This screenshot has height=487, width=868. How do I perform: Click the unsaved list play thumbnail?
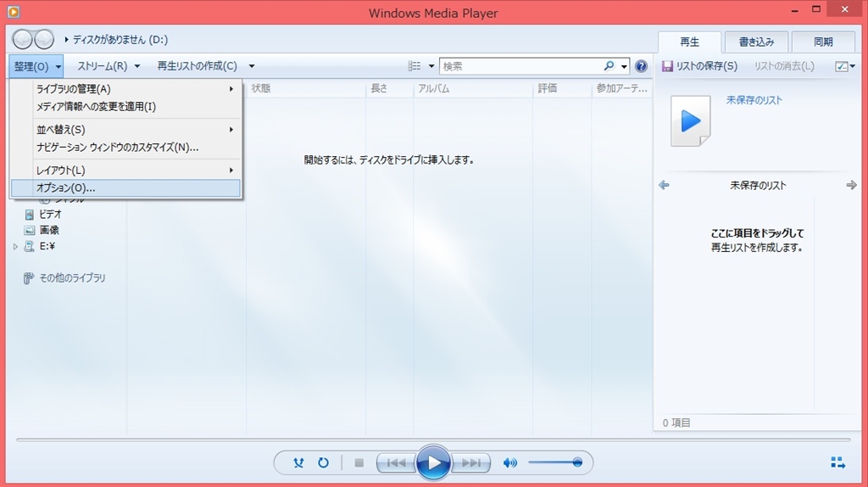690,120
